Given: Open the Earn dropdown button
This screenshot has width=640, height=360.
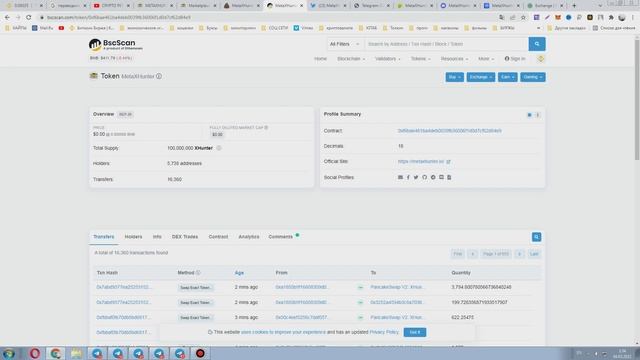Looking at the screenshot, I should click(507, 77).
